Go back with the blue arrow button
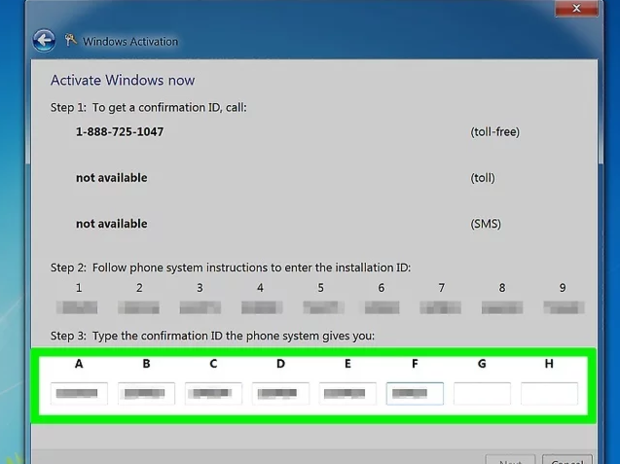The image size is (620, 464). coord(44,40)
